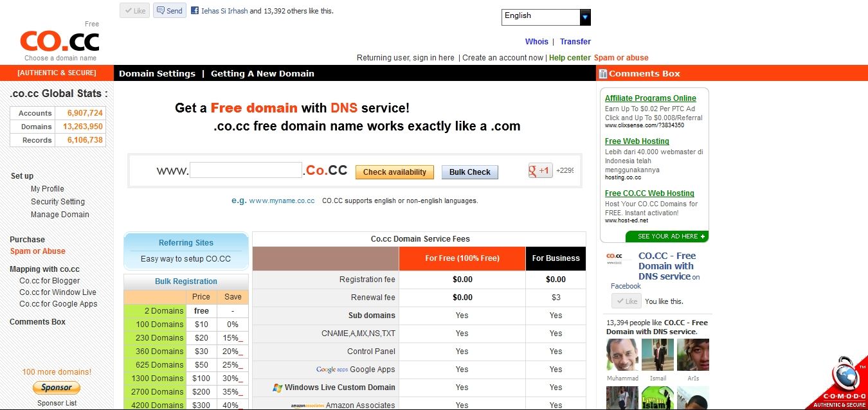
Task: Open Iehas Si Irhash's profile link
Action: point(224,11)
